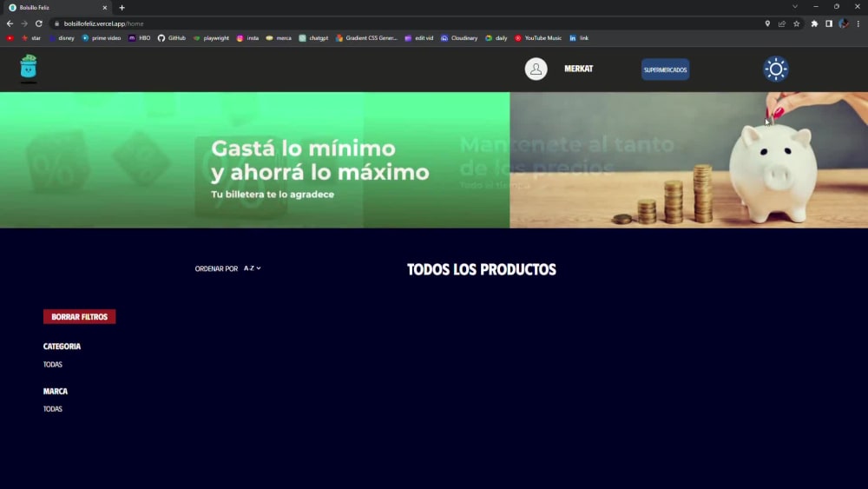Open the user profile avatar icon

[536, 69]
